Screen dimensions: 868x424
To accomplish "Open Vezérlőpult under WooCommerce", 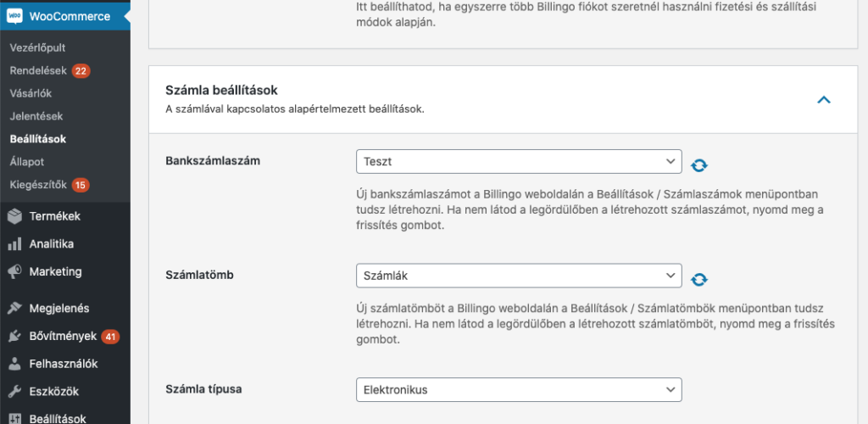I will tap(37, 48).
